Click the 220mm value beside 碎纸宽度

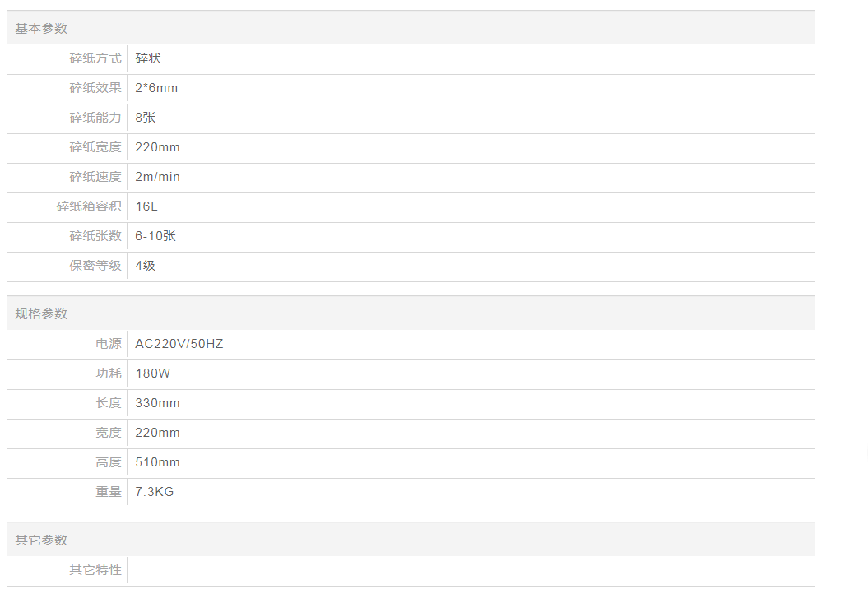pos(157,147)
